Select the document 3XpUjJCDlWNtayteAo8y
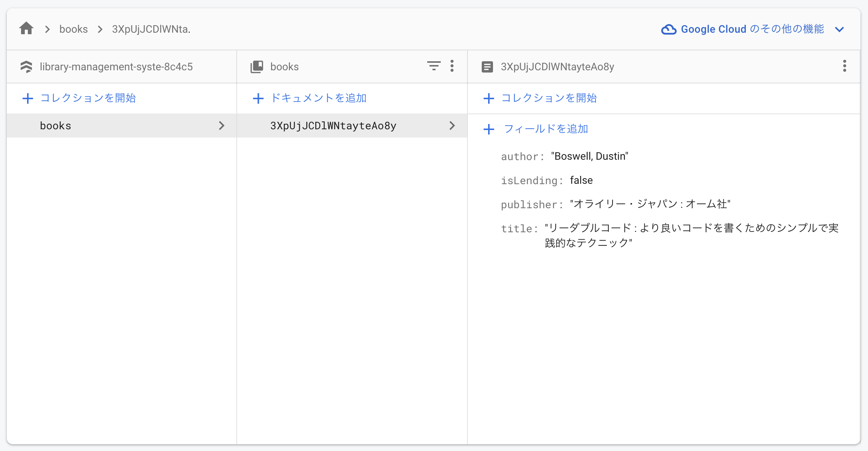 (x=333, y=126)
